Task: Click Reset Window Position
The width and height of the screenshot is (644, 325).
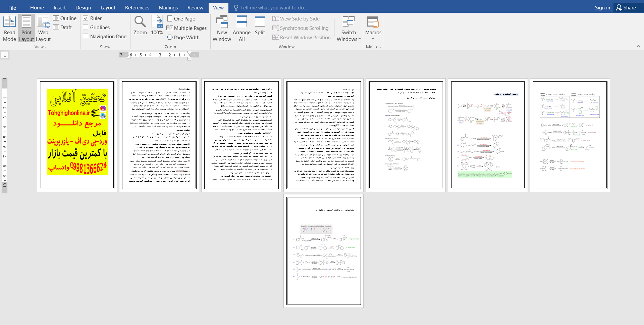Action: point(302,38)
